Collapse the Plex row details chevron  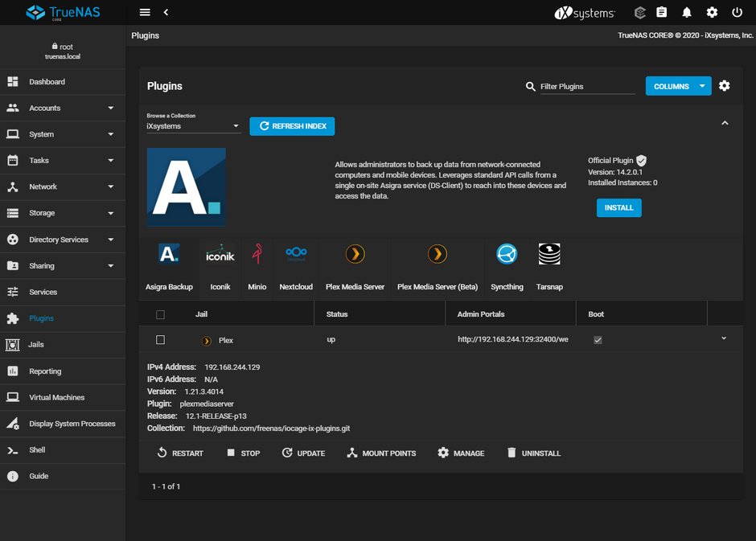click(724, 338)
